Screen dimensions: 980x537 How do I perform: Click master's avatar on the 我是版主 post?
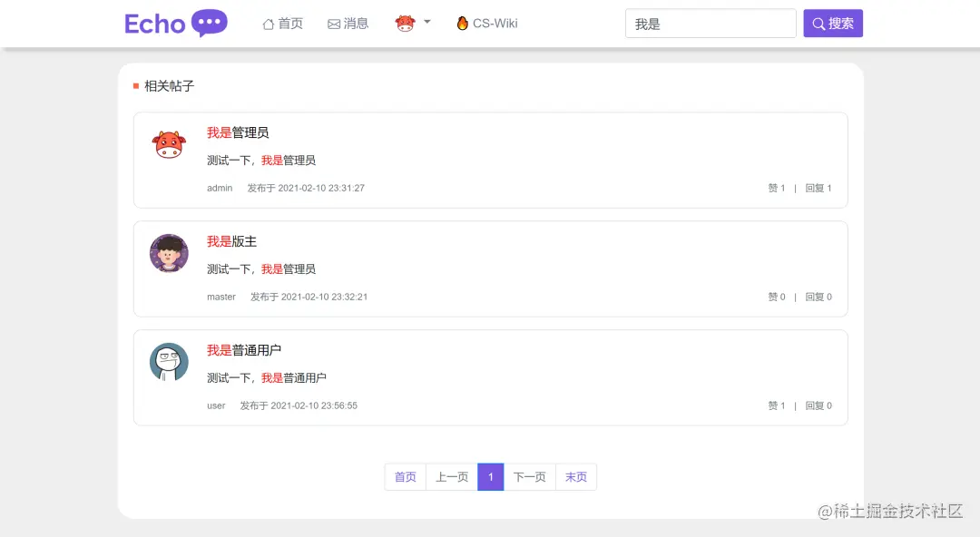(x=169, y=253)
